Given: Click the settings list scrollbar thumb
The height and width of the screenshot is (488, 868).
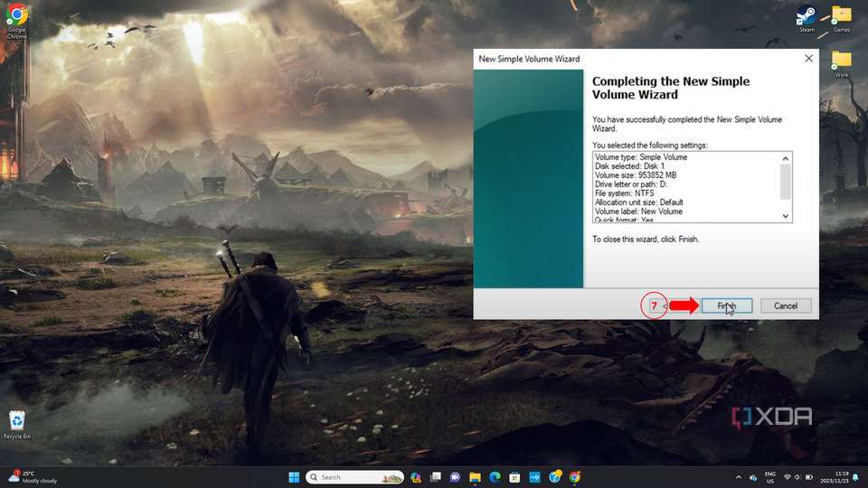Looking at the screenshot, I should tap(785, 182).
